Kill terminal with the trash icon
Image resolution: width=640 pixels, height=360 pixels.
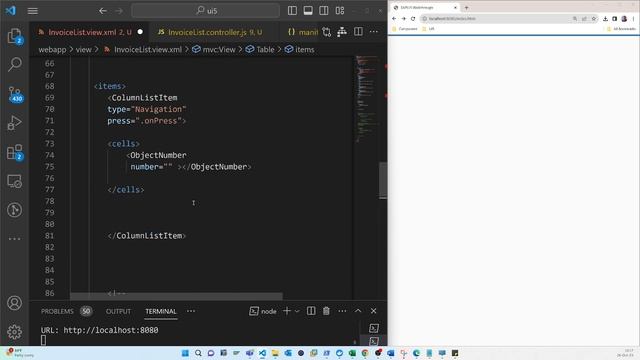pos(326,311)
